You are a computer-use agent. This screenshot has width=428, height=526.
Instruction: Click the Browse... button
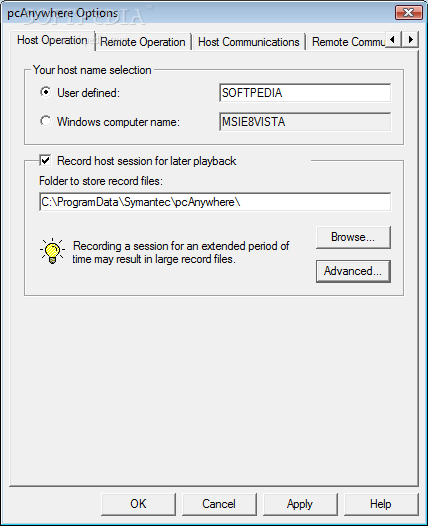[x=353, y=237]
